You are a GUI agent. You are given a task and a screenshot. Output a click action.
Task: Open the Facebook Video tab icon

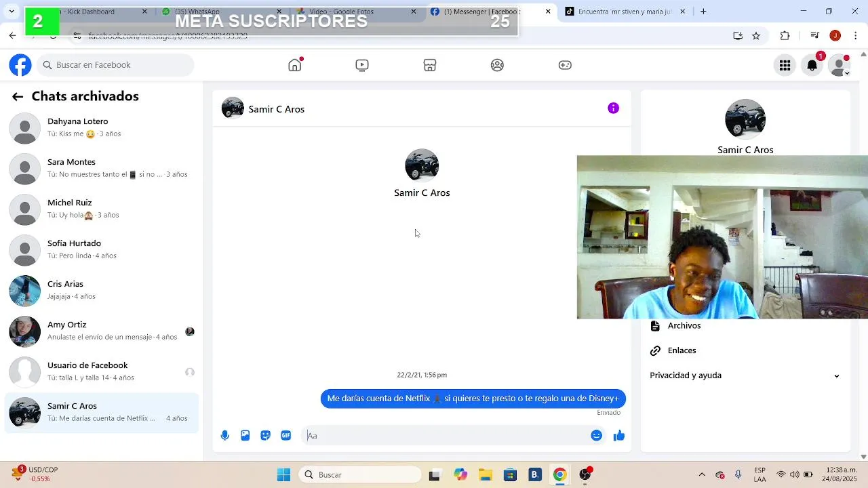click(362, 65)
